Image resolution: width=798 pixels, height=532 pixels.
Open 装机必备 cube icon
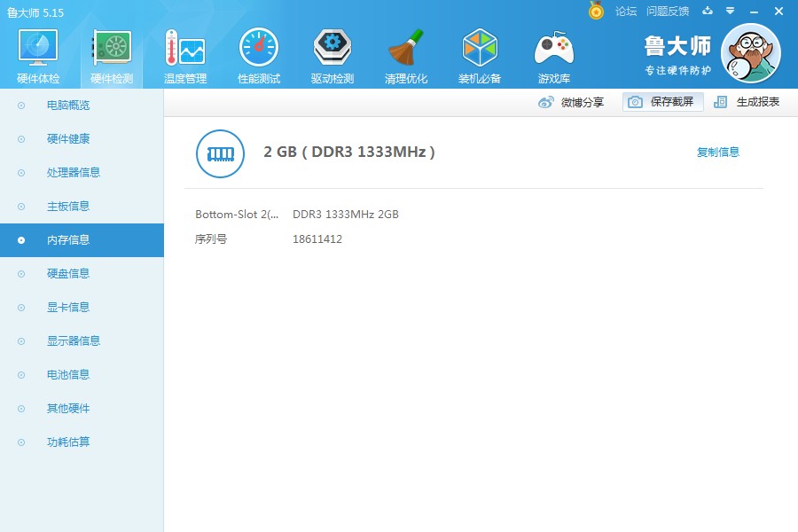pos(480,48)
